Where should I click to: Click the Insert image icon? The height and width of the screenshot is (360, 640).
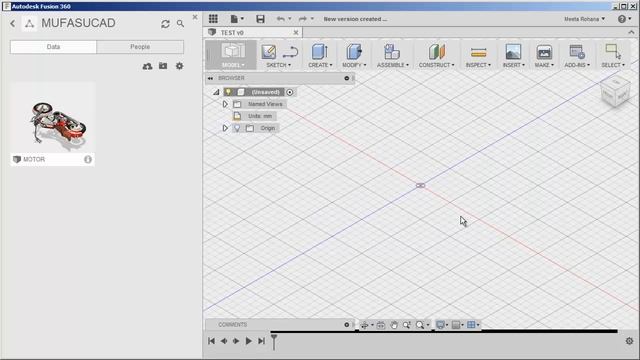[x=513, y=52]
